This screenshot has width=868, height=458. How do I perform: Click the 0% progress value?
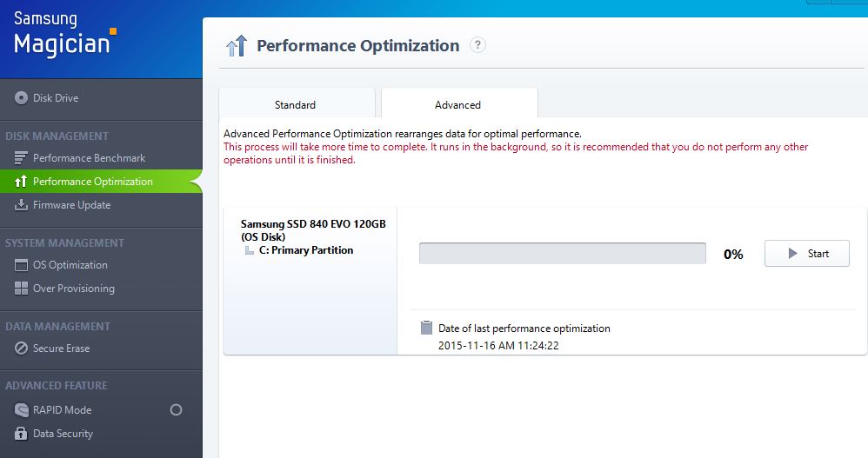tap(733, 255)
